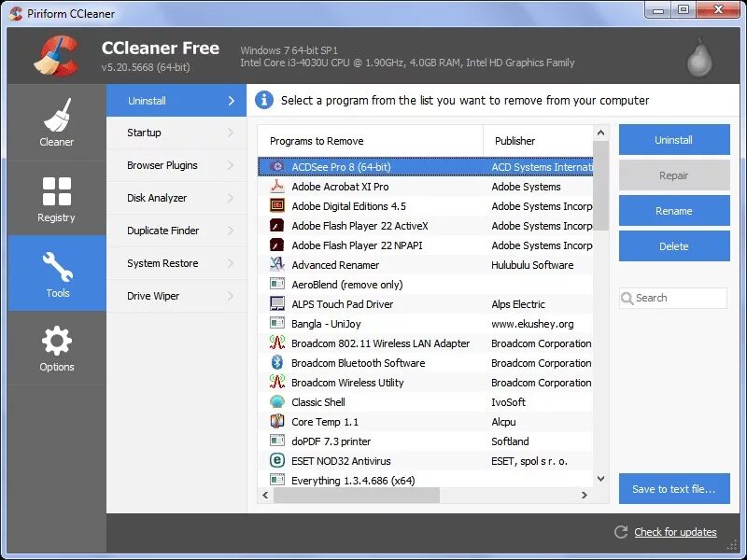The width and height of the screenshot is (747, 560).
Task: Open the Duplicate Finder tab
Action: click(x=176, y=231)
